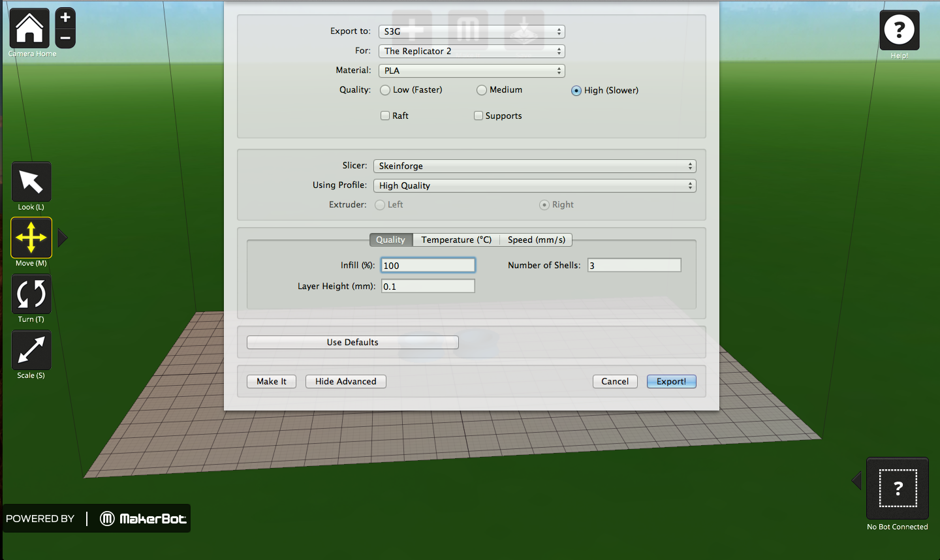The height and width of the screenshot is (560, 940).
Task: Click the Make It button
Action: 272,381
